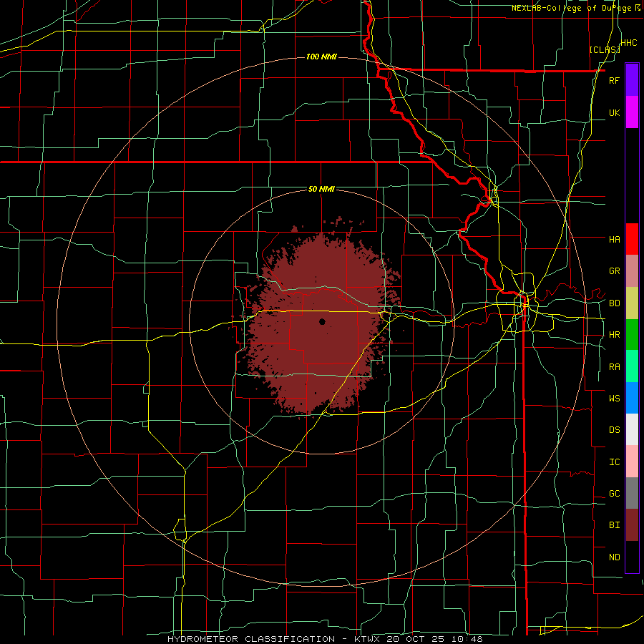644x644 pixels.
Task: Click the "IC" legend label
Action: (x=615, y=462)
